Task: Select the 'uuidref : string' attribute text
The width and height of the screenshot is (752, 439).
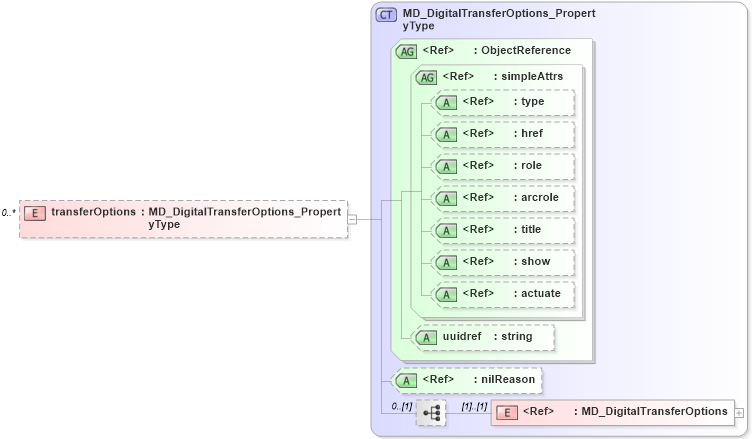Action: pos(487,336)
